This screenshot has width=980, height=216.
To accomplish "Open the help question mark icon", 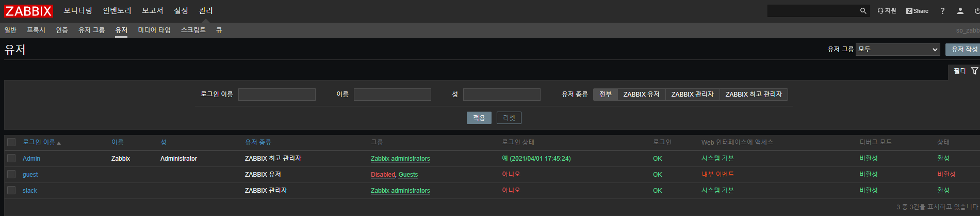I will (x=942, y=11).
